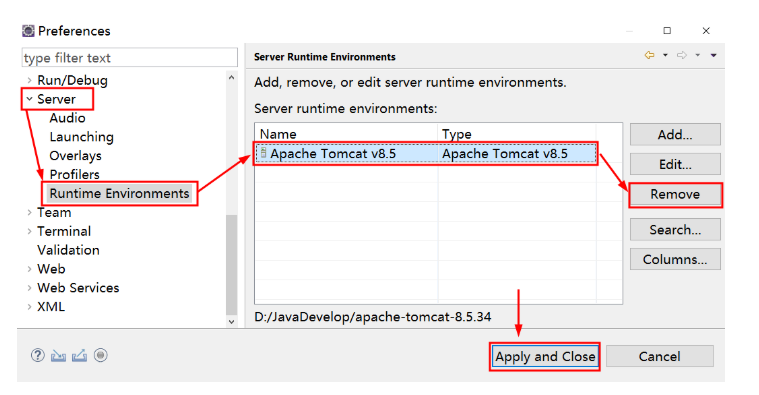Click the Search... button
This screenshot has width=759, height=395.
(675, 229)
